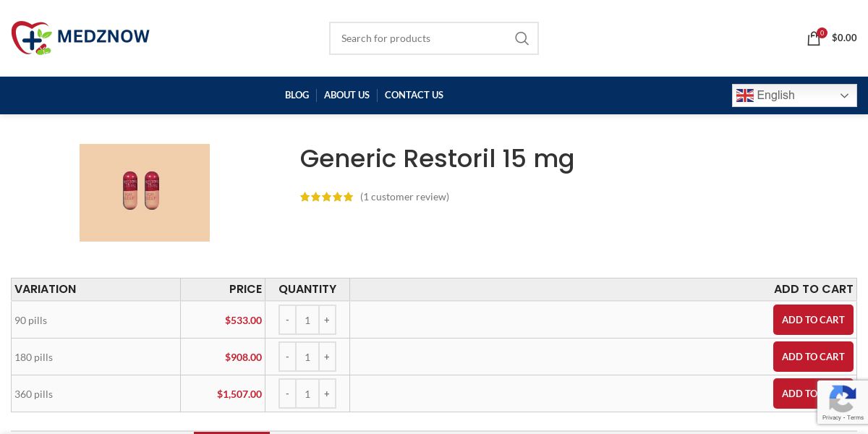The image size is (868, 434).
Task: Click the five-star rating
Action: tap(326, 197)
